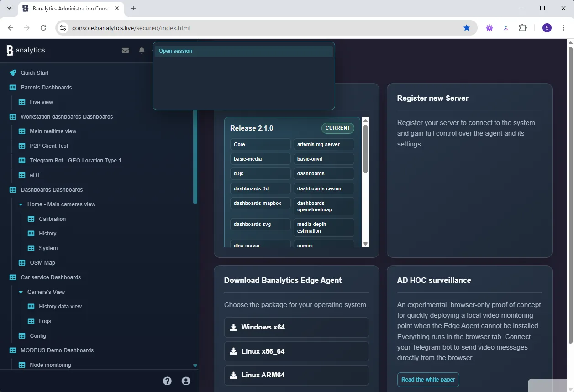
Task: Select the artemis-mq-server module
Action: point(324,144)
